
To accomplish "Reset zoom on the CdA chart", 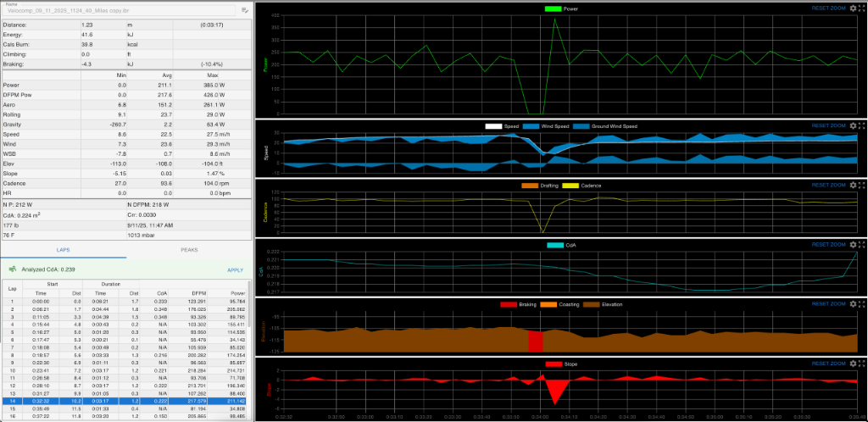I will [x=829, y=244].
